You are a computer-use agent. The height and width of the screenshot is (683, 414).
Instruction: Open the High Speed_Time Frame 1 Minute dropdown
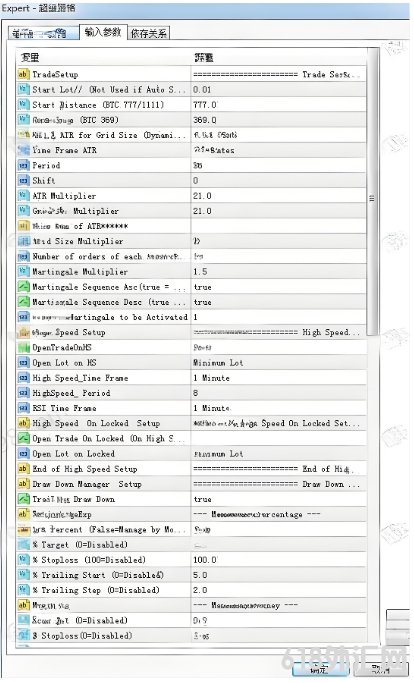coord(278,378)
